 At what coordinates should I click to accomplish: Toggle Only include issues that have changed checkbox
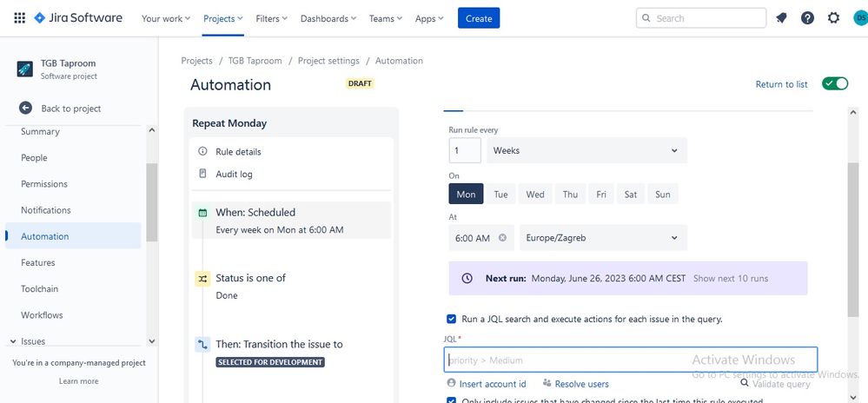click(451, 400)
